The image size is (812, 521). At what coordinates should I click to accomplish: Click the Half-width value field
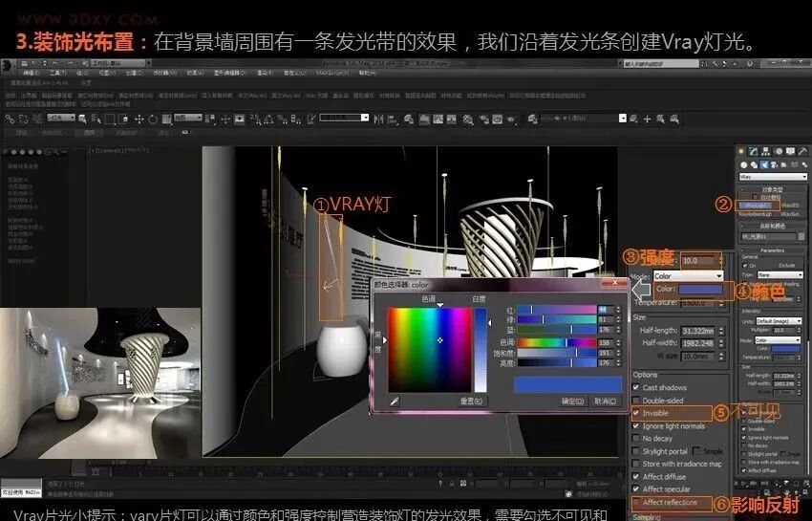coord(698,343)
